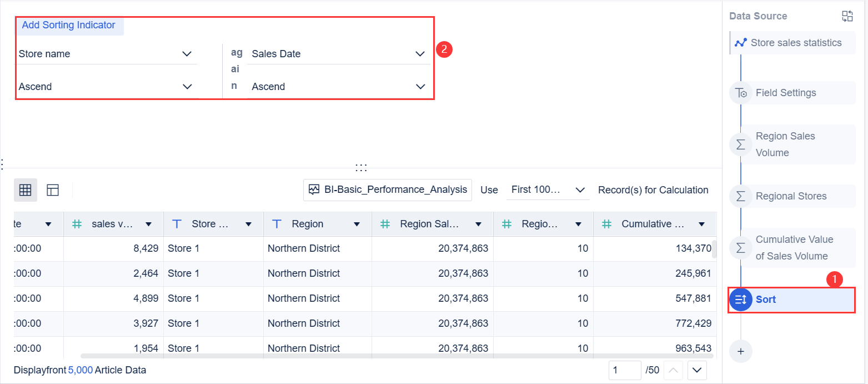The height and width of the screenshot is (384, 868).
Task: Open the Sales Date field dropdown
Action: click(420, 53)
